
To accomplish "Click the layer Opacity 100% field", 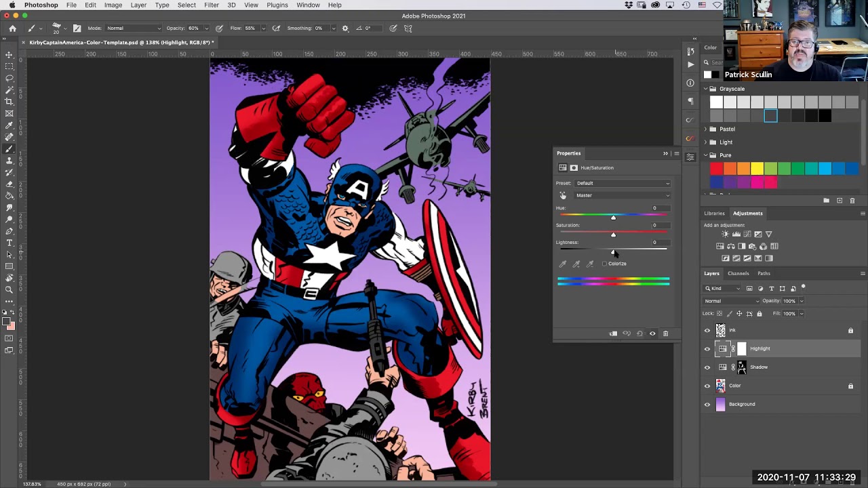I will [x=789, y=301].
